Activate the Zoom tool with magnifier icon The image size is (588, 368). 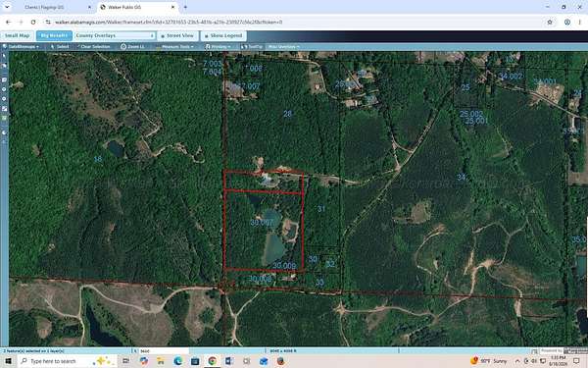coord(132,46)
